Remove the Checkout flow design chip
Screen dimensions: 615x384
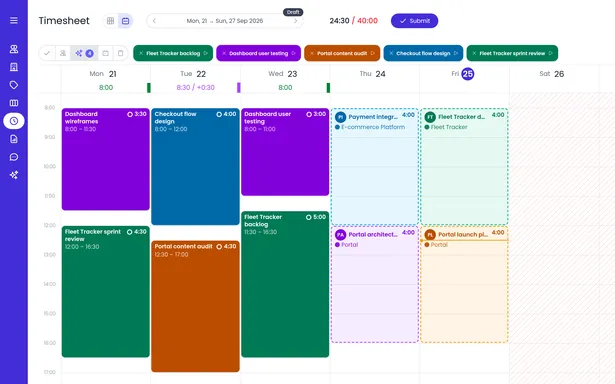coord(391,53)
